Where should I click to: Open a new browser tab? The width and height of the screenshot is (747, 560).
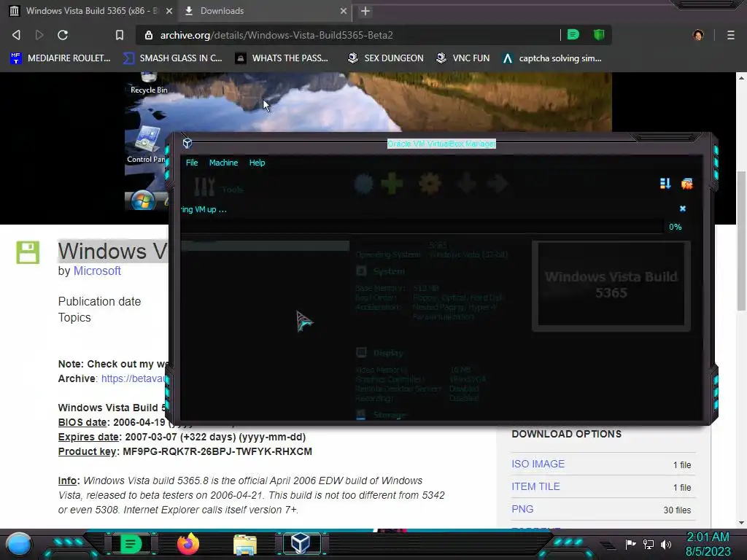pyautogui.click(x=365, y=11)
